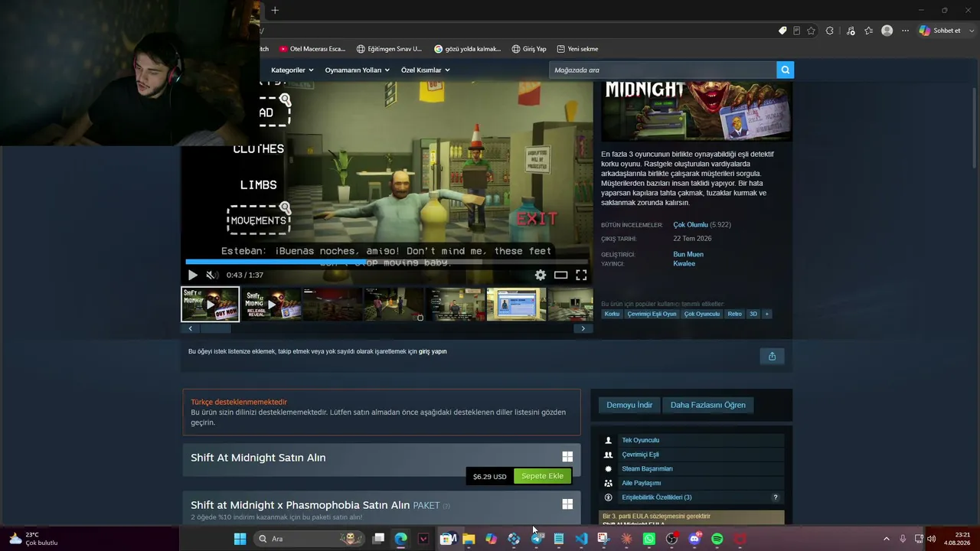Select the 'OUT NOW' trailer thumbnail
Image resolution: width=980 pixels, height=551 pixels.
coord(210,304)
